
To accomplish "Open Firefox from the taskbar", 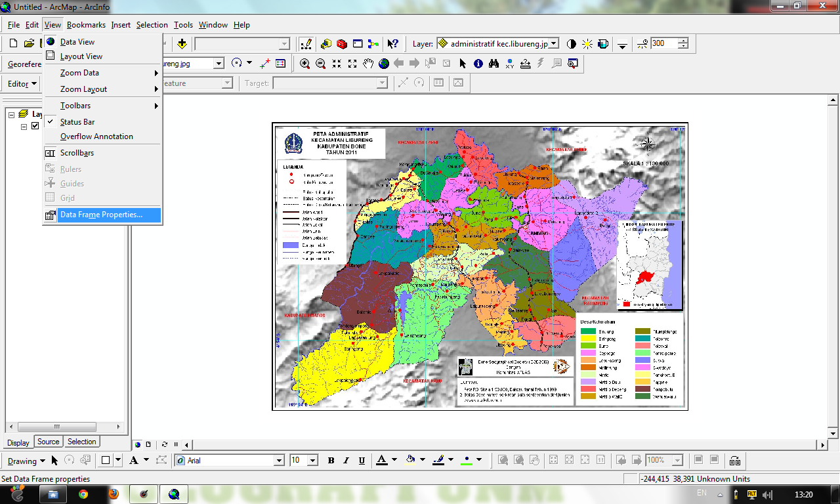I will (x=114, y=494).
